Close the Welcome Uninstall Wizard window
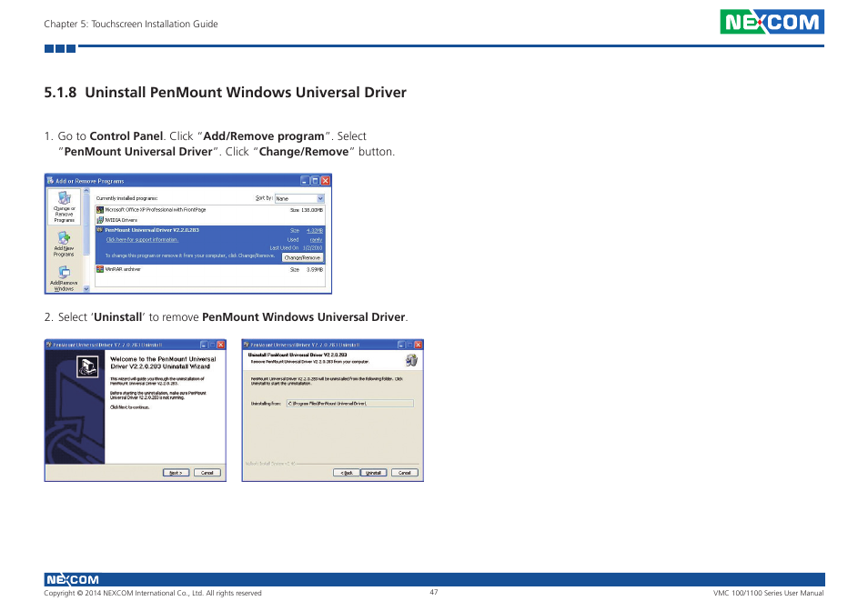The image size is (868, 611). coord(221,345)
